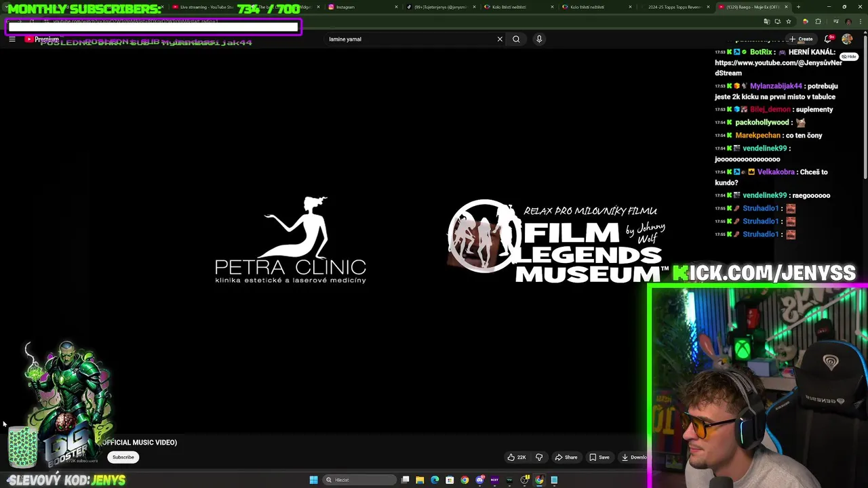The height and width of the screenshot is (488, 868).
Task: Close the Instagram browser tab
Action: pos(397,7)
